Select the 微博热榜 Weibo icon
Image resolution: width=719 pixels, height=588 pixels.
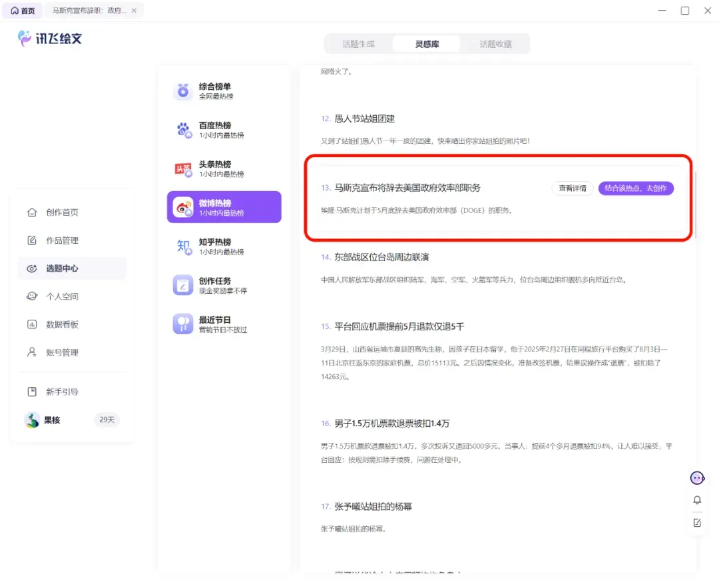click(183, 207)
